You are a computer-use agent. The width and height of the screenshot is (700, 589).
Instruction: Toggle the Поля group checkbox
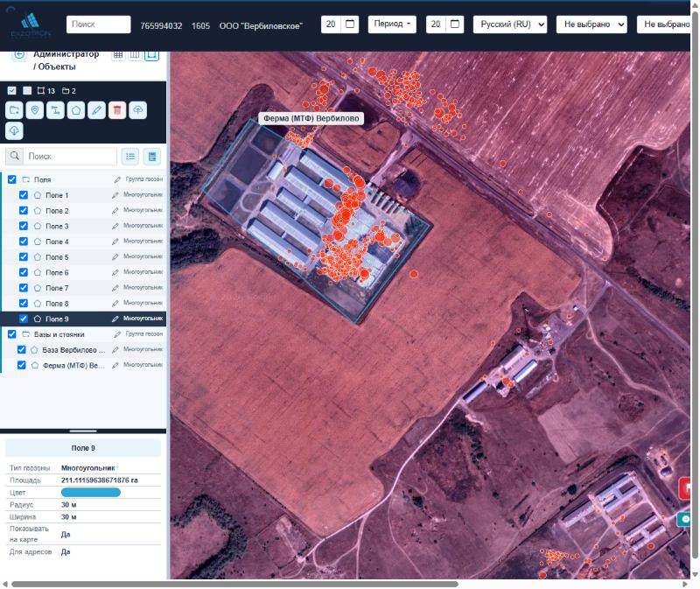click(12, 179)
